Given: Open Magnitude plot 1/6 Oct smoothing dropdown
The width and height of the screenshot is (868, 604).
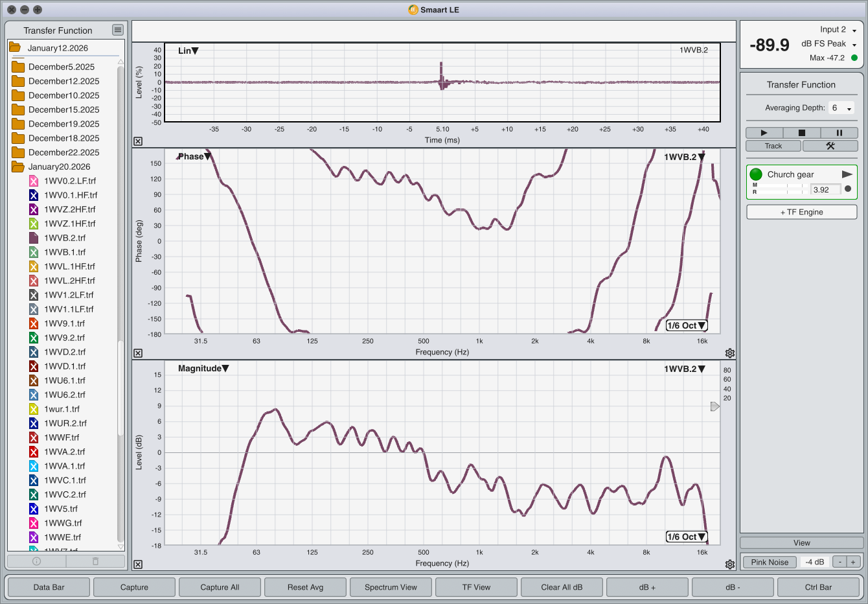Looking at the screenshot, I should tap(687, 537).
